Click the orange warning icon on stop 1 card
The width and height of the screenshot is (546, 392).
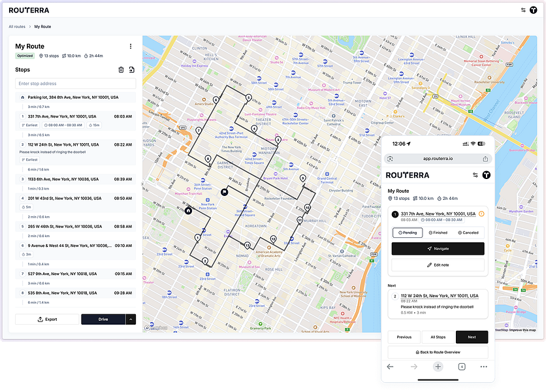click(481, 214)
